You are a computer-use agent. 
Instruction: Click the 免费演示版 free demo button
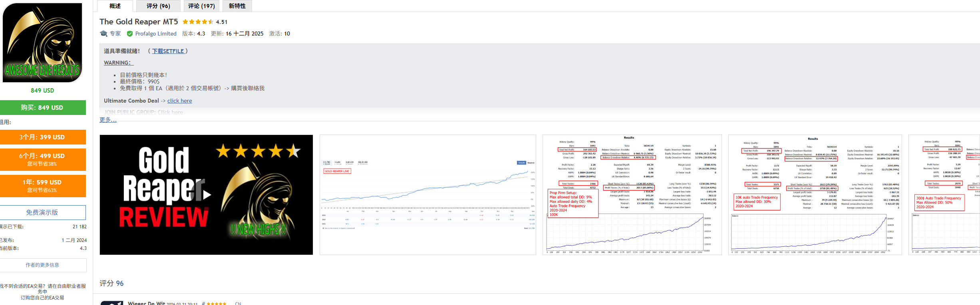point(42,212)
